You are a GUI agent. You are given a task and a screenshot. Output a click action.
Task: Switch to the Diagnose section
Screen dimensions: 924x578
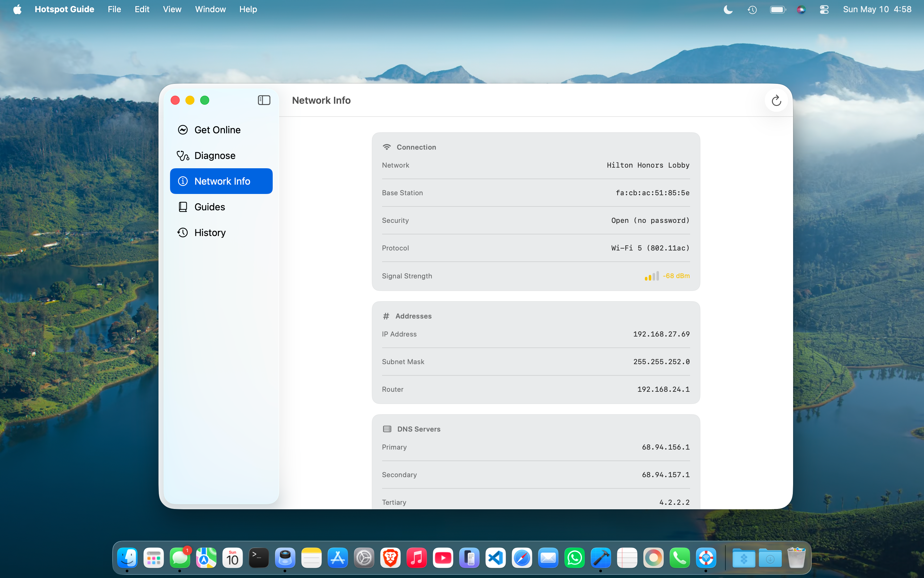(221, 156)
